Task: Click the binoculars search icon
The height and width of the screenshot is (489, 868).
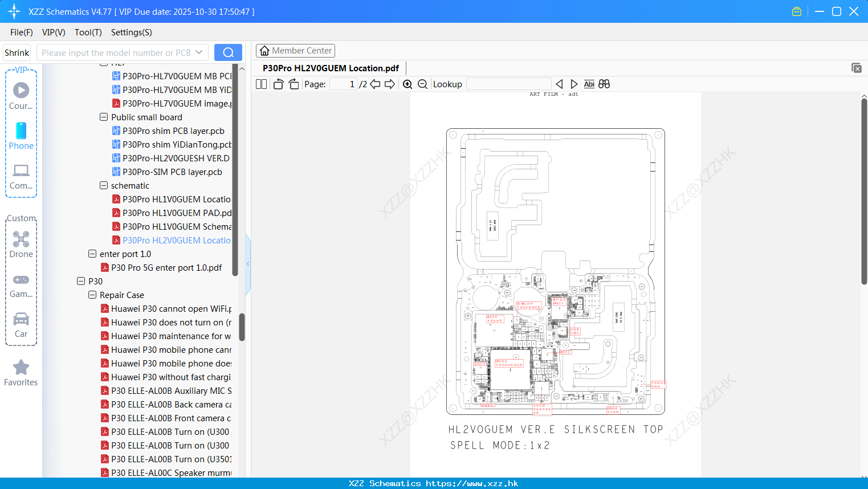Action: [x=604, y=84]
